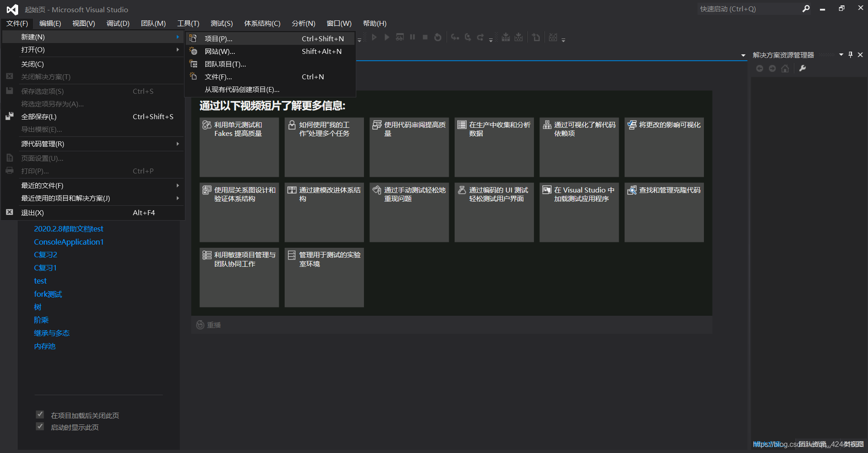Screen dimensions: 868x453
Task: Click the Start Without Debugging outlined play icon
Action: (374, 37)
